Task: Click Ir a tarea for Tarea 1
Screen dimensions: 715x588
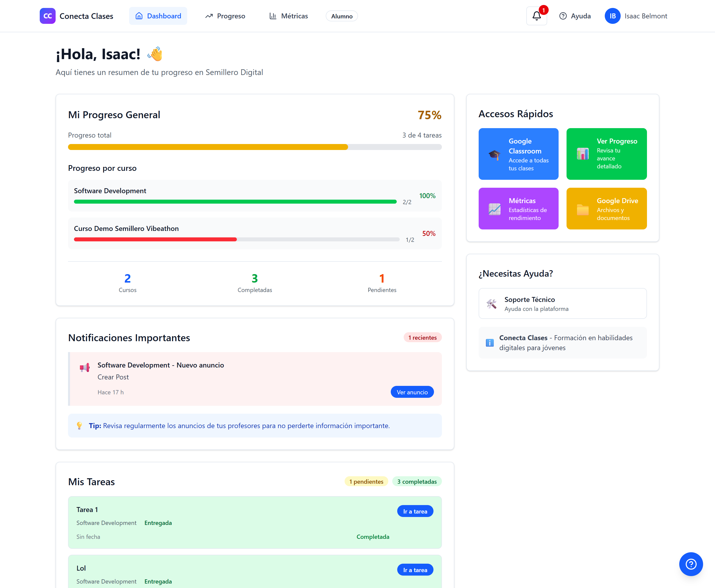Action: pyautogui.click(x=415, y=512)
